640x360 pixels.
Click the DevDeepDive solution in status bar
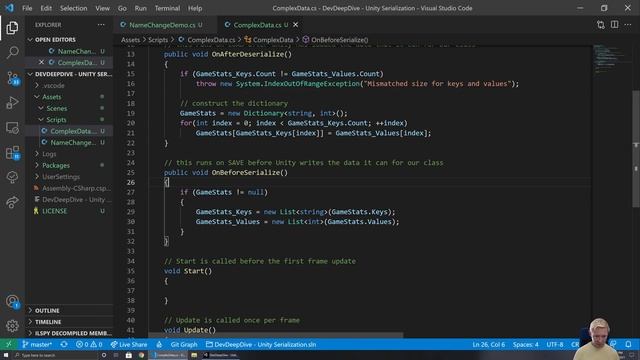(x=261, y=344)
